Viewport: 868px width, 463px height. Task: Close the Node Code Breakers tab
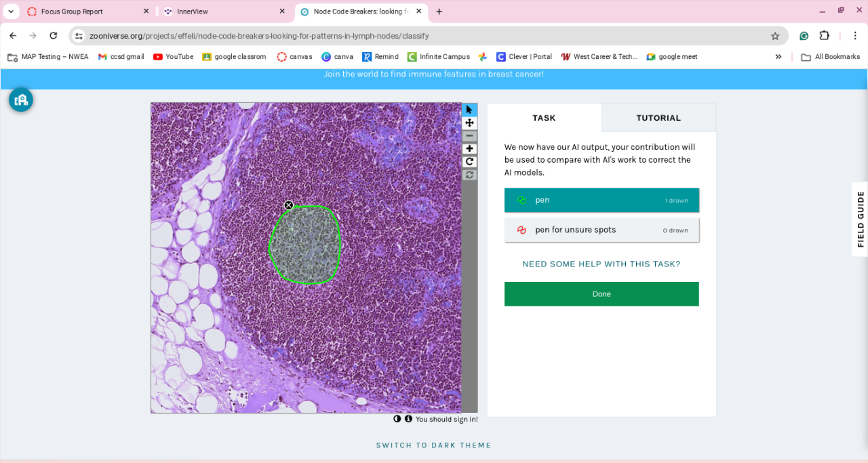tap(419, 12)
